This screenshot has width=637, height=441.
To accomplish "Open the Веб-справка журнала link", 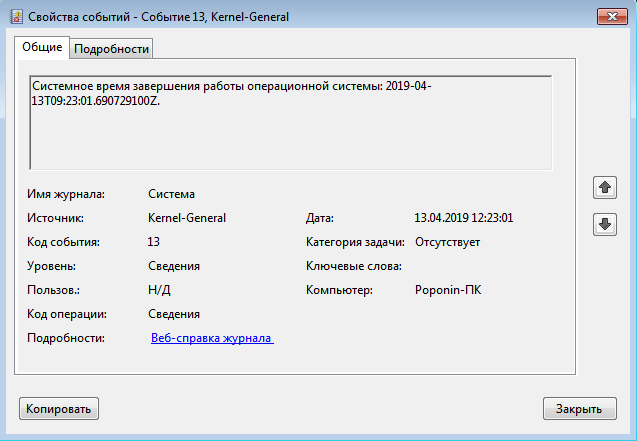I will (212, 338).
